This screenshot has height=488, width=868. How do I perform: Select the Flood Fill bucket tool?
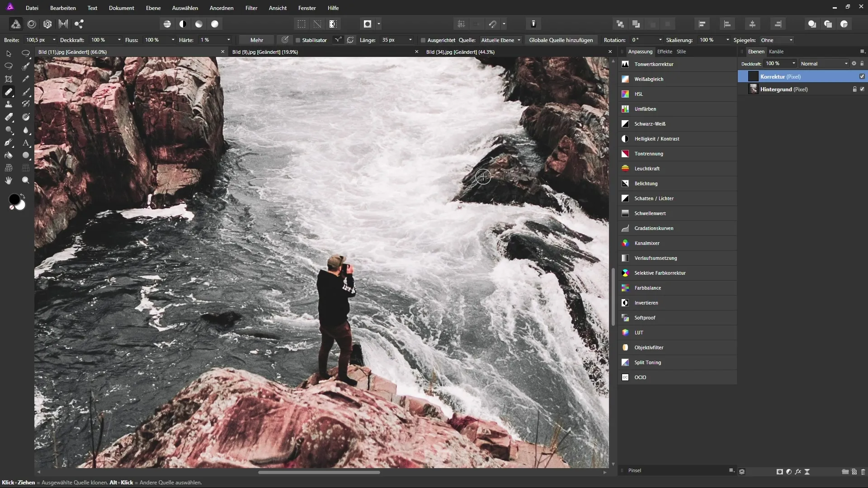(x=9, y=155)
